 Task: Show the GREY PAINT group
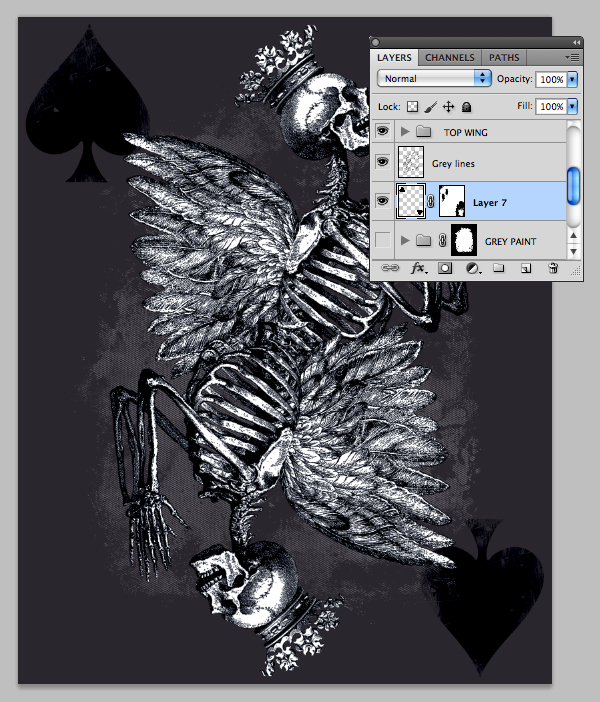pyautogui.click(x=382, y=240)
